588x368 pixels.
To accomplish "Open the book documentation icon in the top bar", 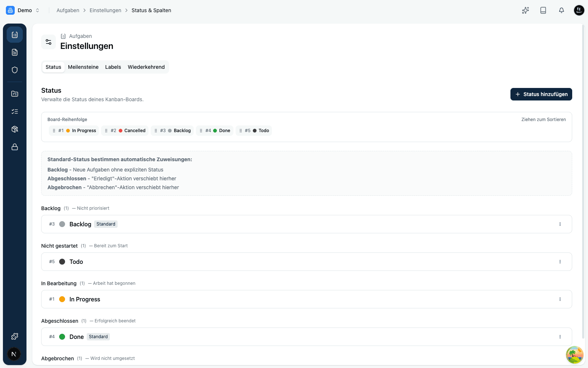I will (x=543, y=10).
